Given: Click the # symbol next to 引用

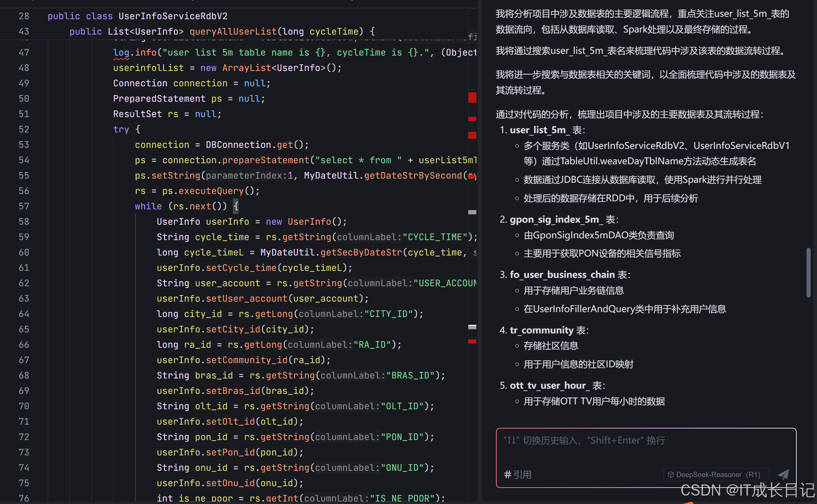Looking at the screenshot, I should coord(508,475).
